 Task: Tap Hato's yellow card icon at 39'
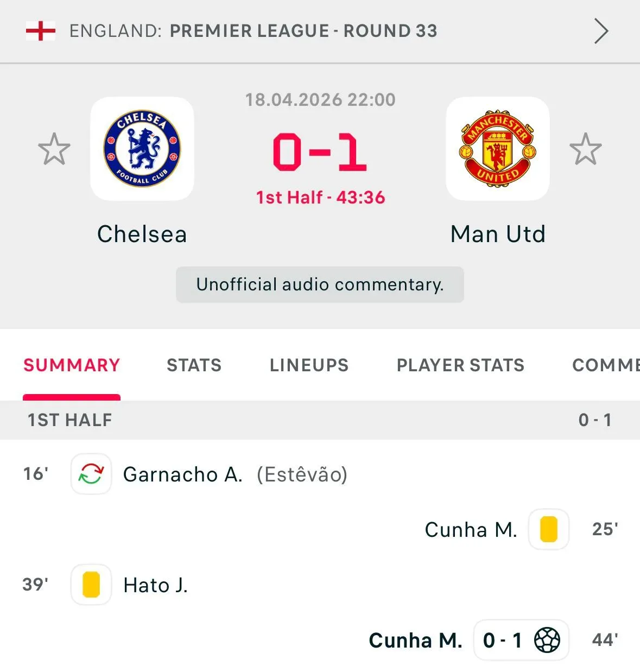coord(91,585)
